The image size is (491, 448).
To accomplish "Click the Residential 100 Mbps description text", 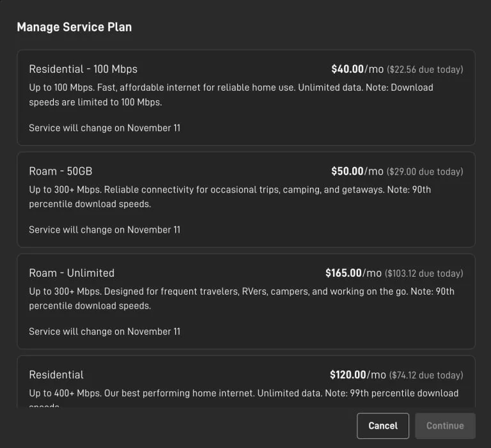I will (x=230, y=94).
